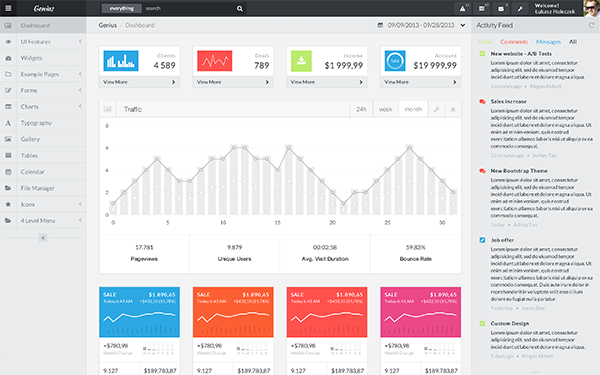This screenshot has height=375, width=600.
Task: Click the Genius breadcrumb link
Action: [x=108, y=25]
